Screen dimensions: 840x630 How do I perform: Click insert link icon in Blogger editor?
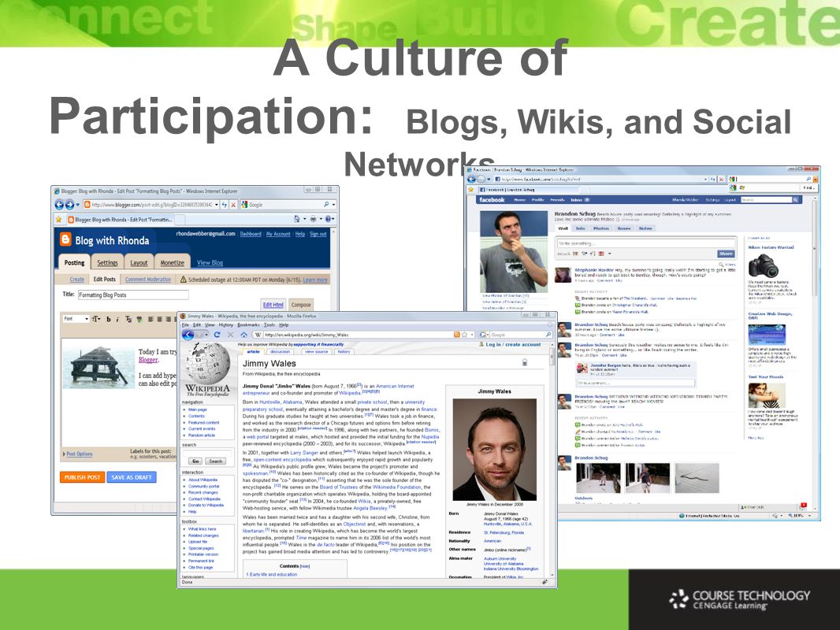point(139,319)
